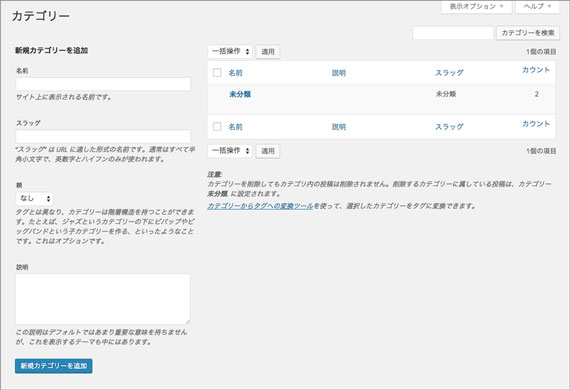The image size is (570, 390).
Task: Click the カテゴリーを検索 button
Action: tap(528, 33)
